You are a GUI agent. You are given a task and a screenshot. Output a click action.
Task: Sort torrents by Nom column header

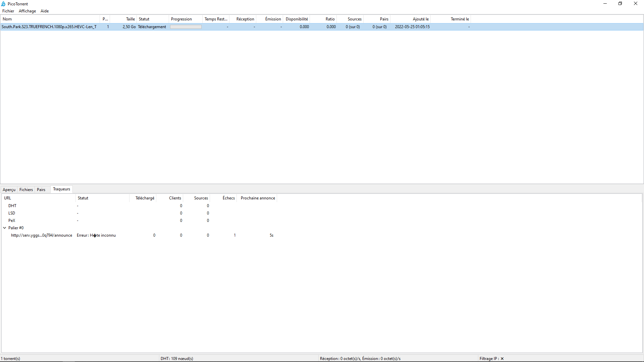[x=50, y=19]
